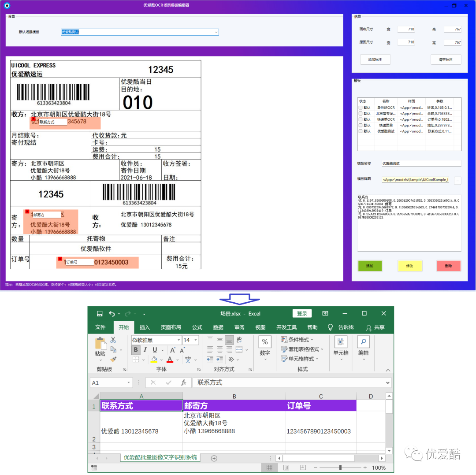Click the Editing magnifier icon
The height and width of the screenshot is (475, 476).
click(363, 342)
